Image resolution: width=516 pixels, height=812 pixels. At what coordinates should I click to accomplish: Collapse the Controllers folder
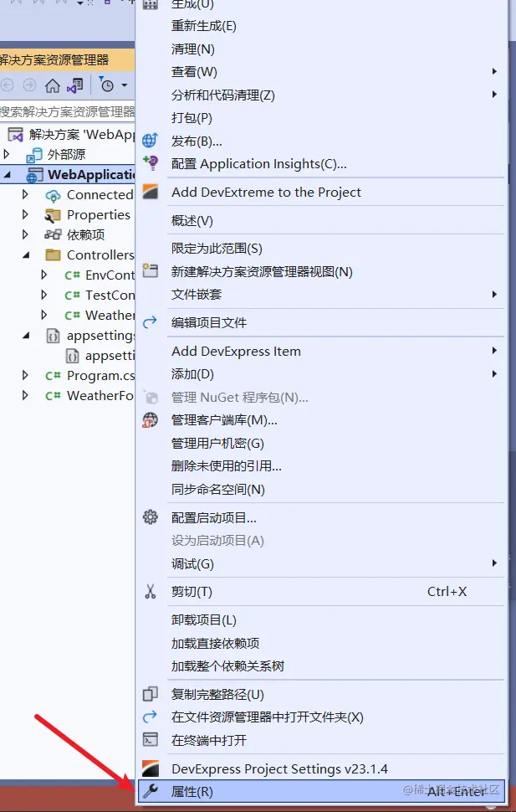coord(26,254)
